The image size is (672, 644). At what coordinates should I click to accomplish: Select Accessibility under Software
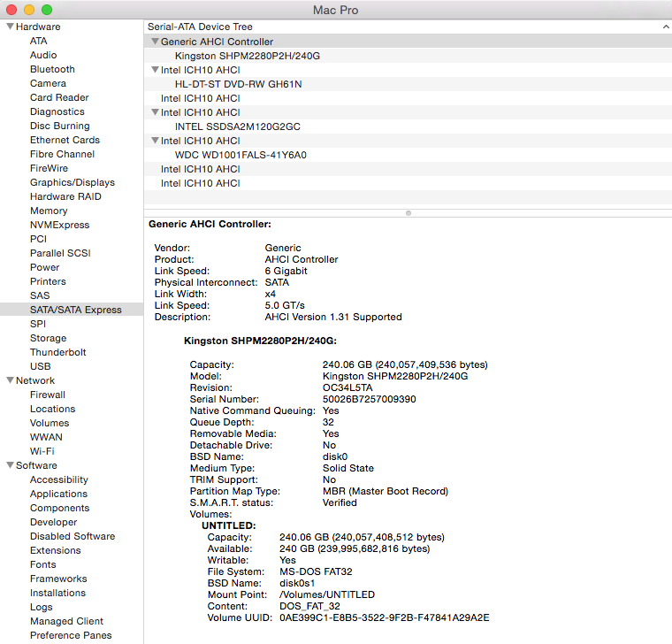point(58,479)
